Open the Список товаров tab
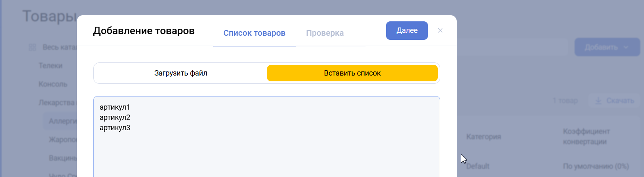Image resolution: width=644 pixels, height=177 pixels. (x=254, y=33)
